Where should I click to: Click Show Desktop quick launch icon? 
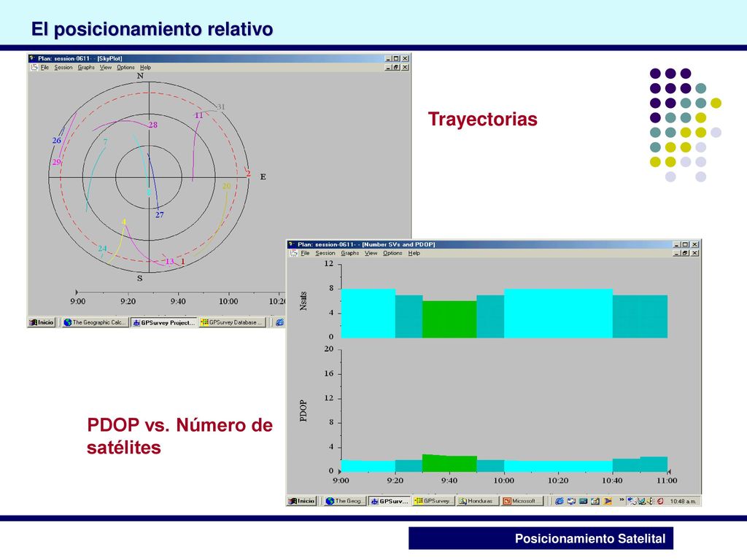click(583, 501)
